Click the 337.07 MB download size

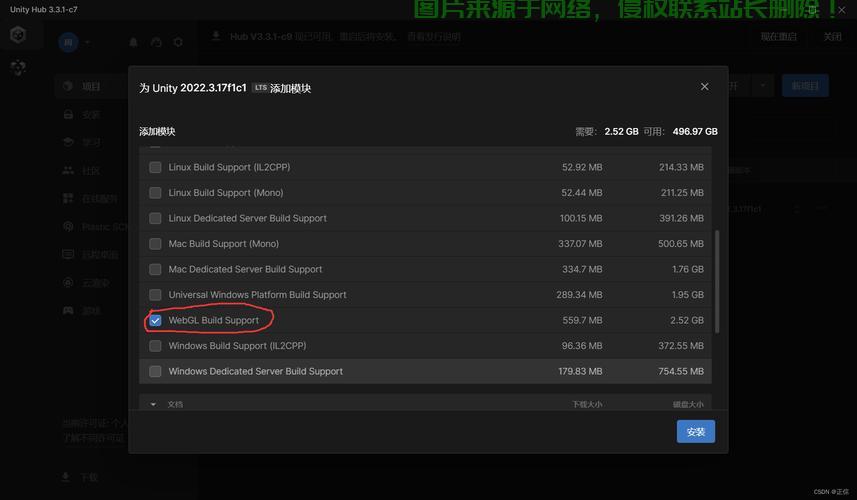pos(580,244)
